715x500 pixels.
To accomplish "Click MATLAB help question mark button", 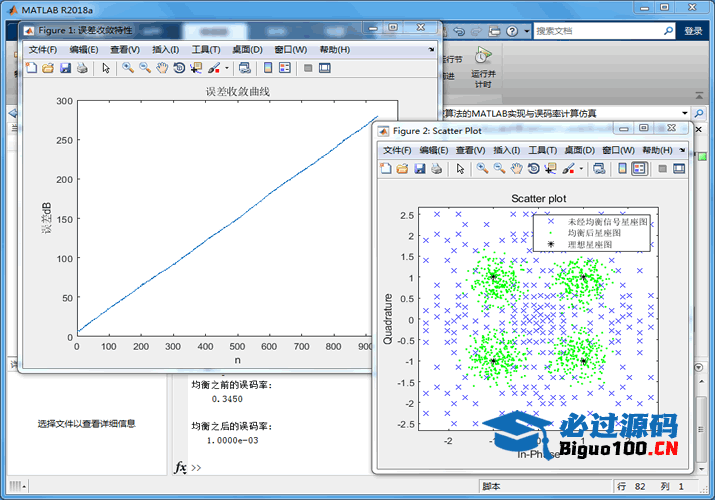I will (x=512, y=31).
